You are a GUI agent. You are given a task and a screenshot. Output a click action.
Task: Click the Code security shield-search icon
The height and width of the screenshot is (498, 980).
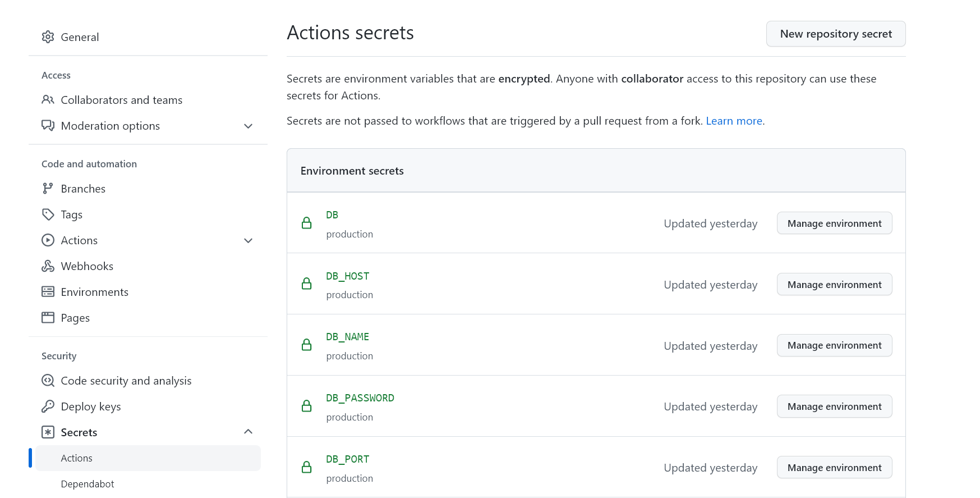(48, 381)
